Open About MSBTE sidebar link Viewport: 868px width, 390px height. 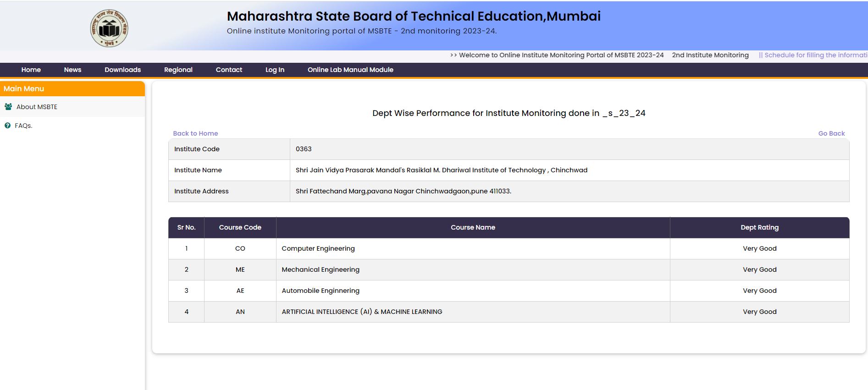pyautogui.click(x=37, y=107)
